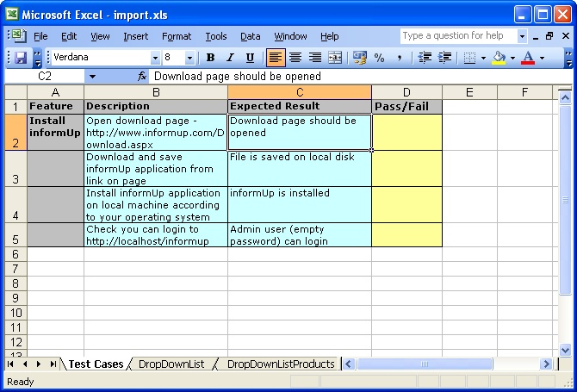
Task: Go to next sheet tab arrow
Action: (39, 364)
